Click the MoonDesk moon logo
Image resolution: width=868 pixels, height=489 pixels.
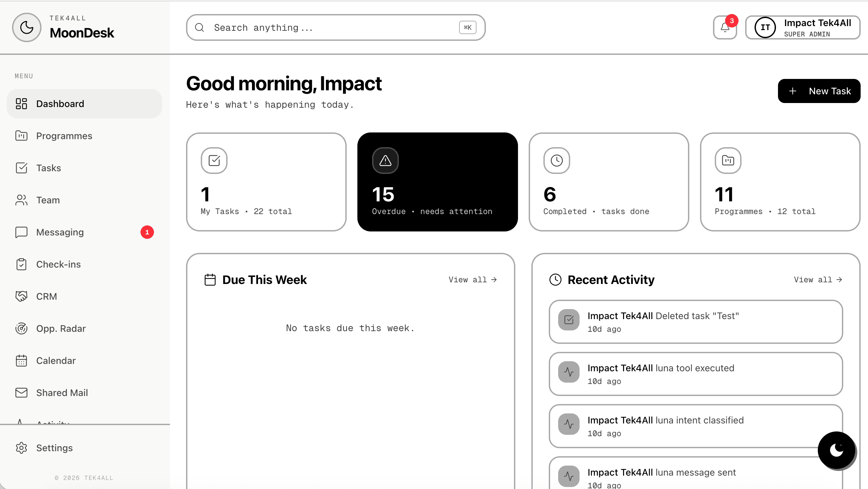click(26, 27)
